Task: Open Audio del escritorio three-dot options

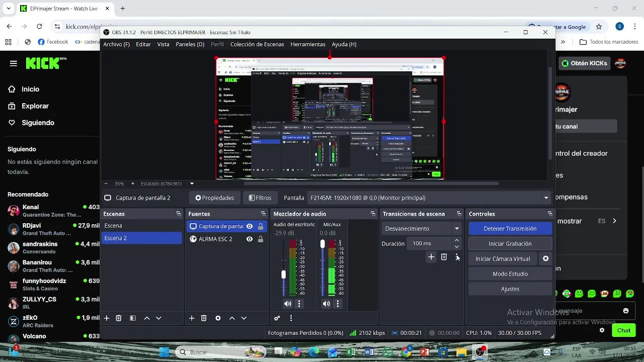Action: 299,304
